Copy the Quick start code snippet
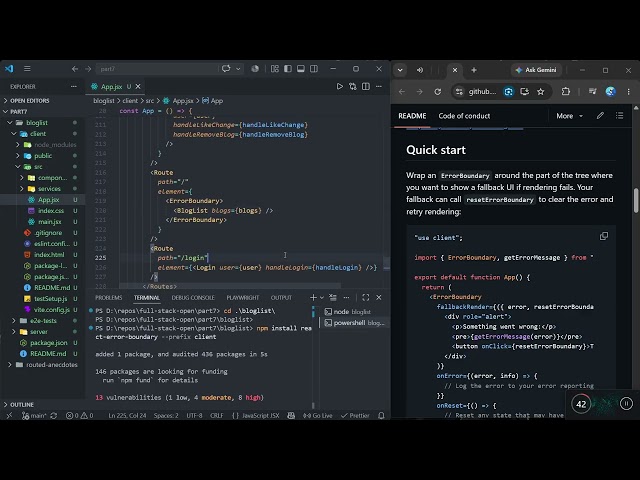The image size is (640, 480). (x=604, y=236)
